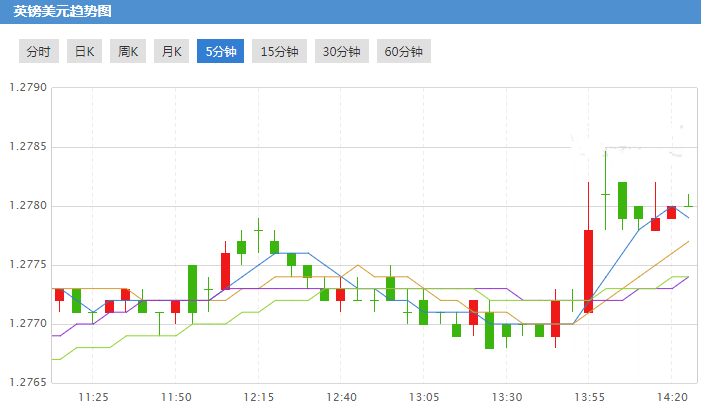This screenshot has height=410, width=701.
Task: Click the 12:15 time axis label
Action: (x=258, y=397)
